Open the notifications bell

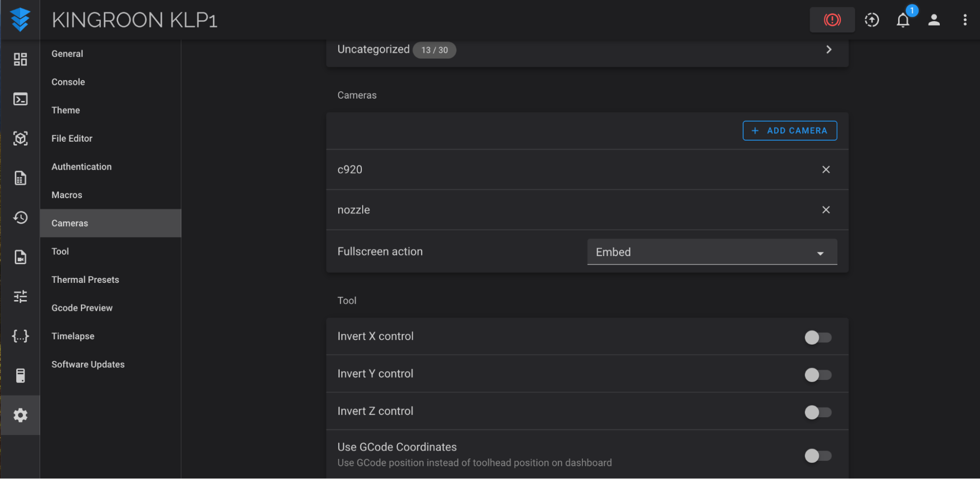[x=903, y=20]
